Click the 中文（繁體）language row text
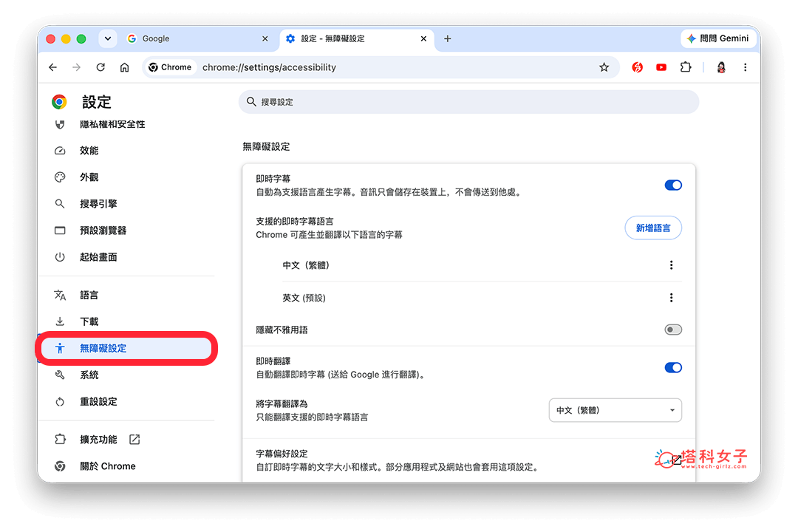Viewport: 798px width, 532px height. (x=306, y=265)
